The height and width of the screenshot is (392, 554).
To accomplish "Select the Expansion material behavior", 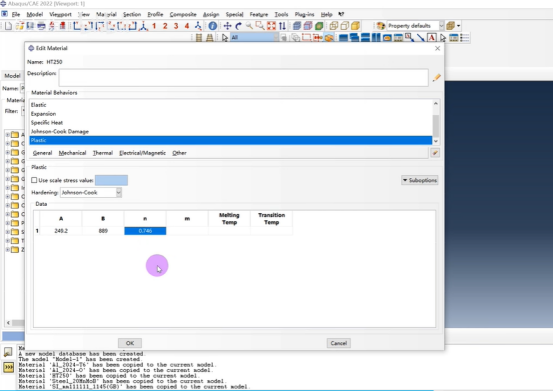I will 230,114.
